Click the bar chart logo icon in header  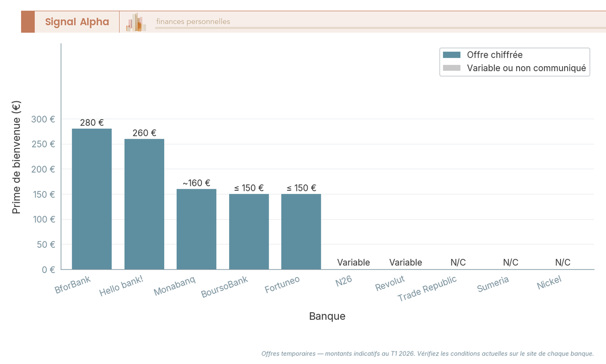tap(136, 22)
